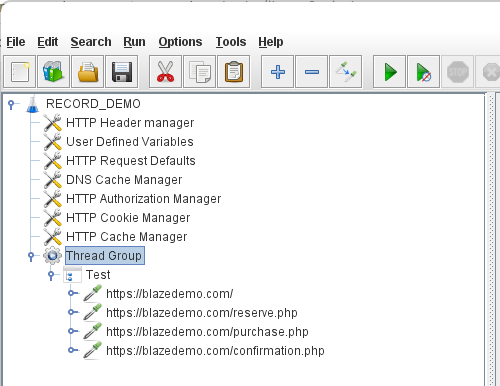Click the reserve.php sampler pipette icon

pyautogui.click(x=92, y=312)
